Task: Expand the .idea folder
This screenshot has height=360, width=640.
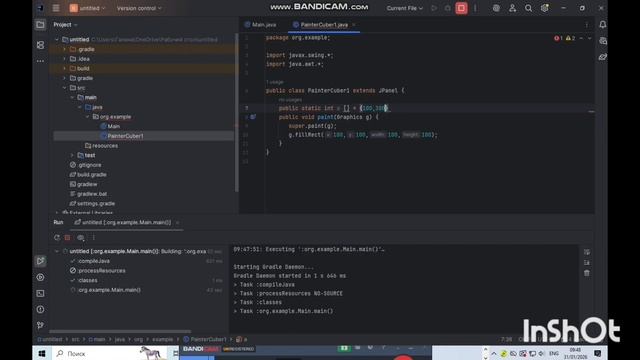Action: coord(64,59)
